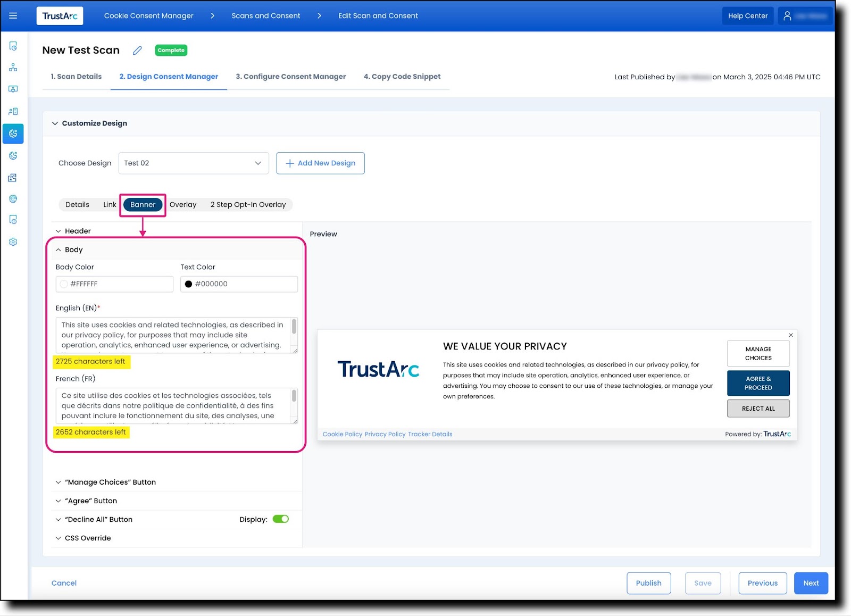
Task: Open the hamburger menu in the top-left corner
Action: click(13, 15)
